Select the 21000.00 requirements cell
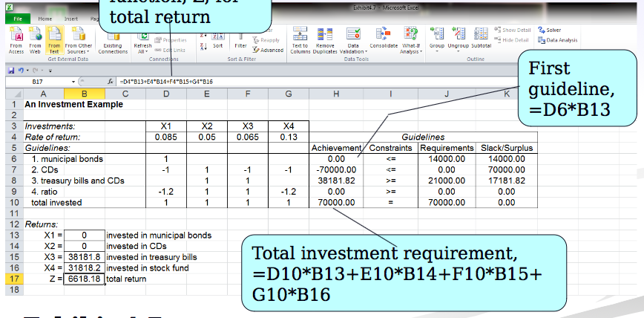Viewport: 644px width, 318px height. click(x=447, y=181)
